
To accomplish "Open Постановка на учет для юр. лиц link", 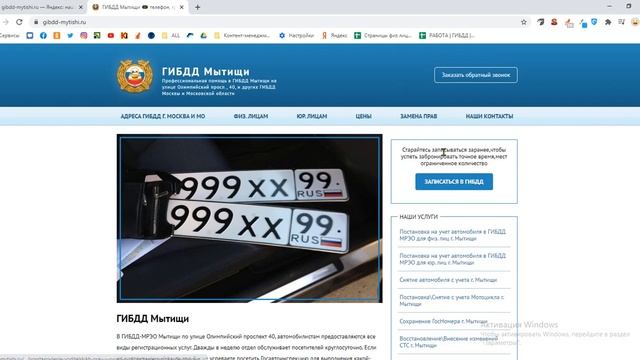I will click(x=452, y=259).
